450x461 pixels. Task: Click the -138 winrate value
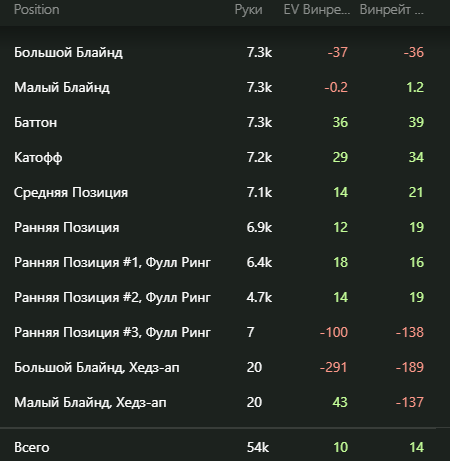410,332
